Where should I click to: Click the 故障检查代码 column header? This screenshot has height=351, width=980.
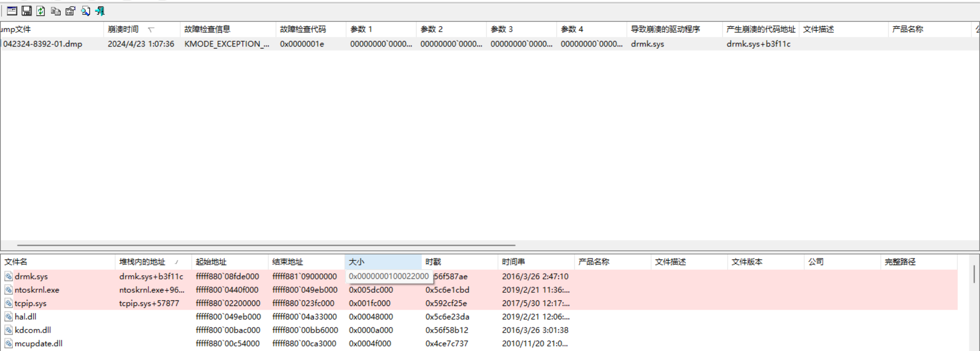click(x=303, y=29)
